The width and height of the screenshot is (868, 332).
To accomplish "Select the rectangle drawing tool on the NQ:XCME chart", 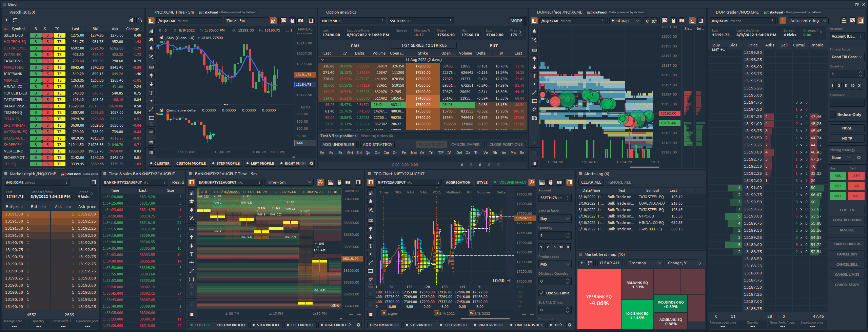I will click(151, 118).
